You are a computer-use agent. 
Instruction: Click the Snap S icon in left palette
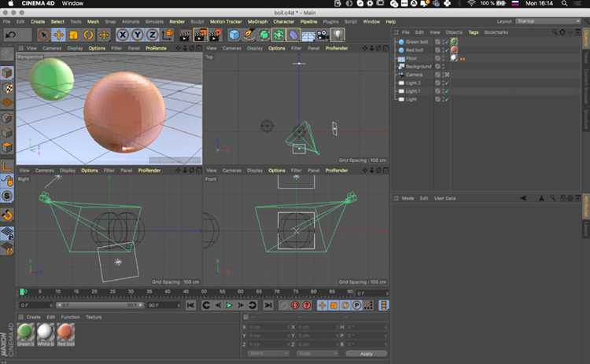pos(7,196)
